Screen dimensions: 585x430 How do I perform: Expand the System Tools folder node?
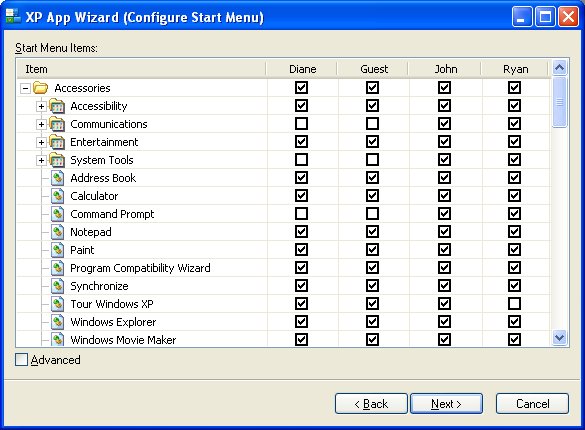tap(41, 160)
